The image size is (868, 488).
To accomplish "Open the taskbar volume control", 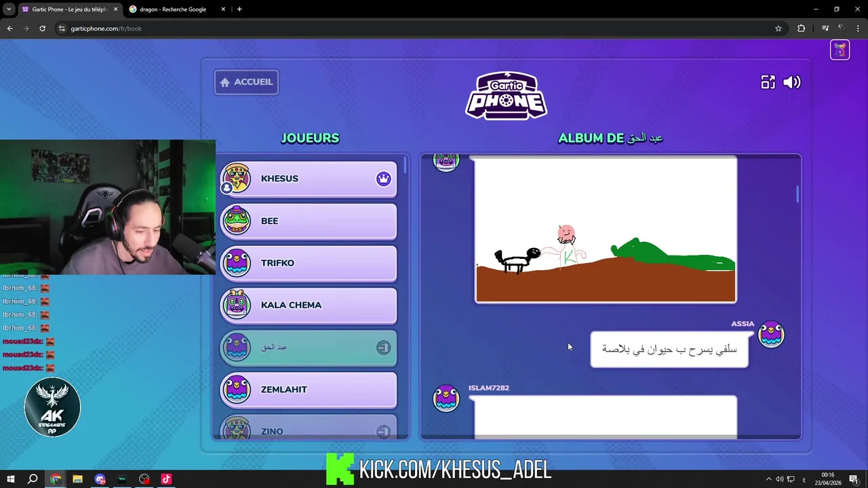I will point(779,479).
